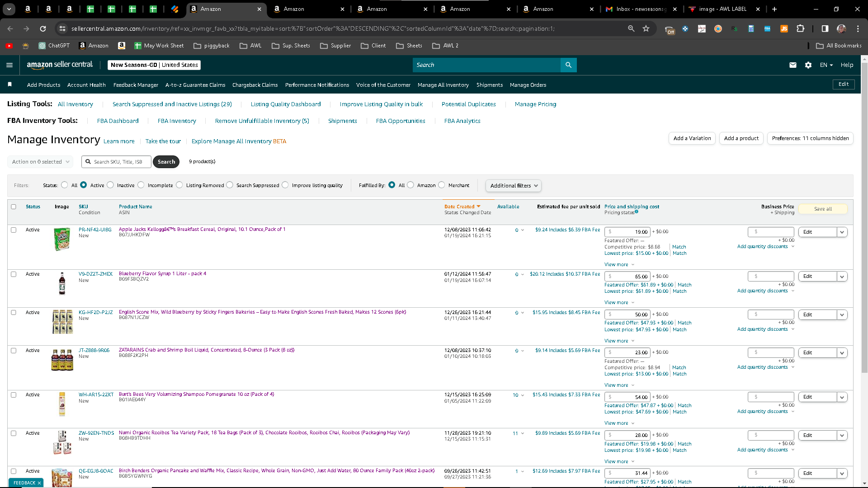Open the browser tab search dropdown arrow
The image size is (868, 488).
coord(9,9)
